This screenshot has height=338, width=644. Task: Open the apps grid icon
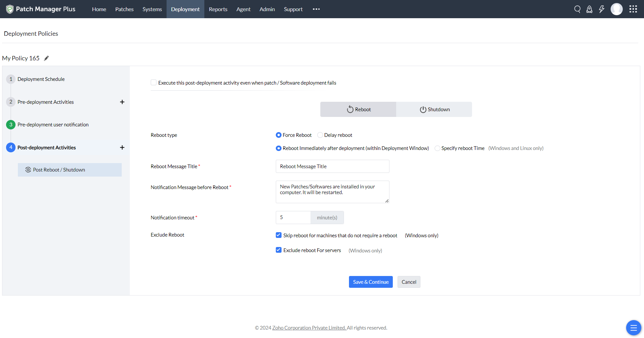(x=633, y=9)
